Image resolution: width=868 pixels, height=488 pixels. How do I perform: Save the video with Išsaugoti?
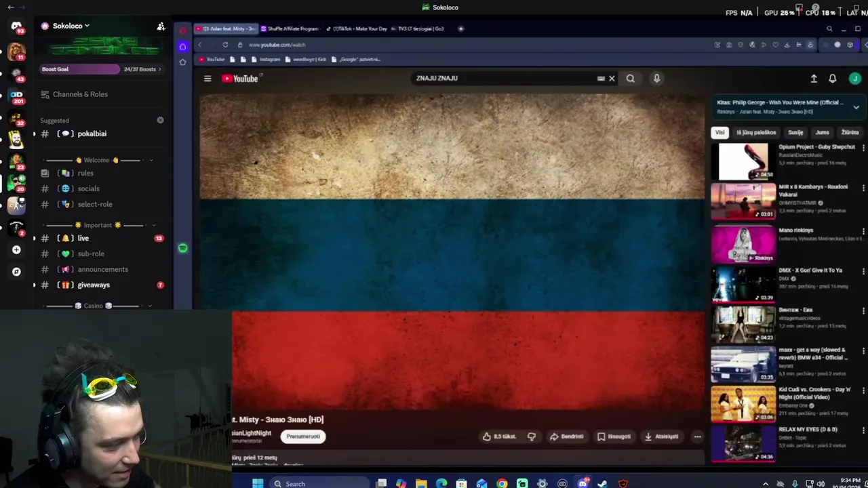[614, 436]
